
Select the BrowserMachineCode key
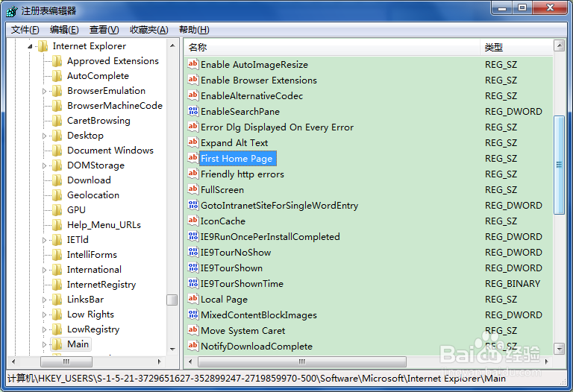click(115, 106)
